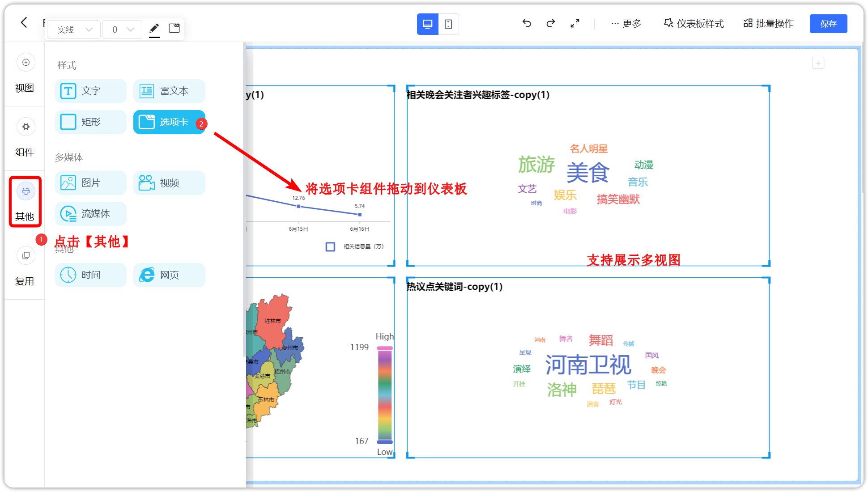
Task: Open the border width dropdown showing 0
Action: click(122, 29)
